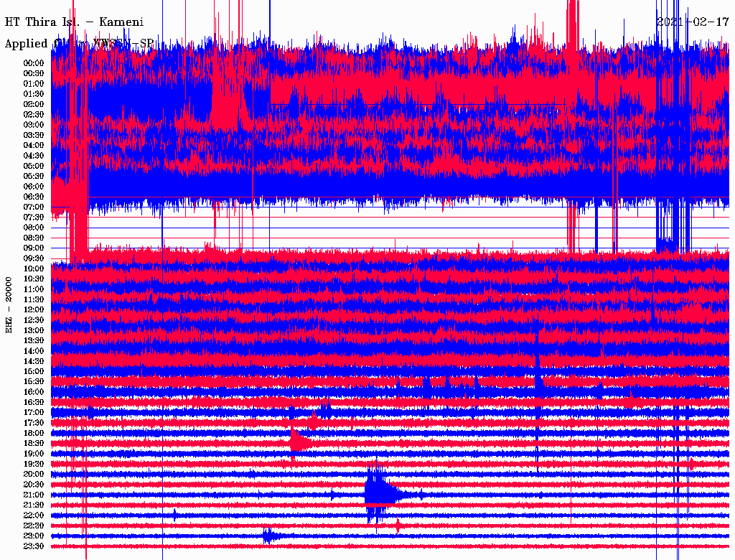The image size is (735, 560).
Task: Select the 19:30 time label
Action: [34, 465]
